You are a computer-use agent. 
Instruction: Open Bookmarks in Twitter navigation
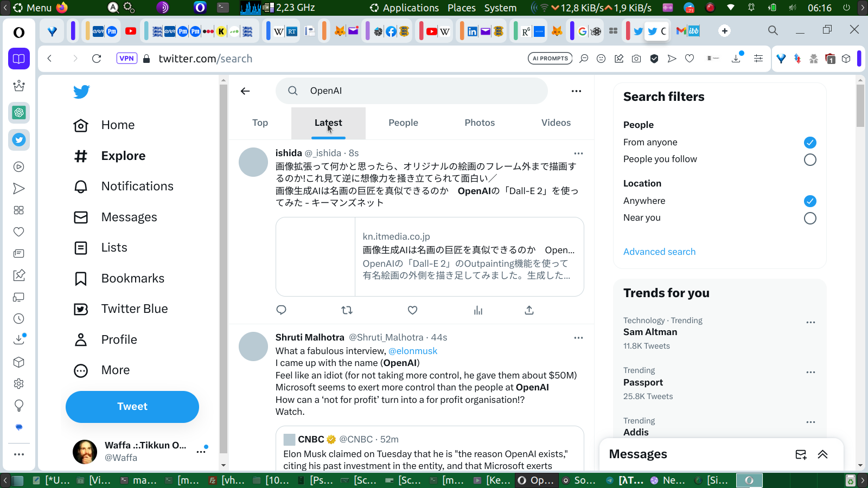tap(119, 279)
